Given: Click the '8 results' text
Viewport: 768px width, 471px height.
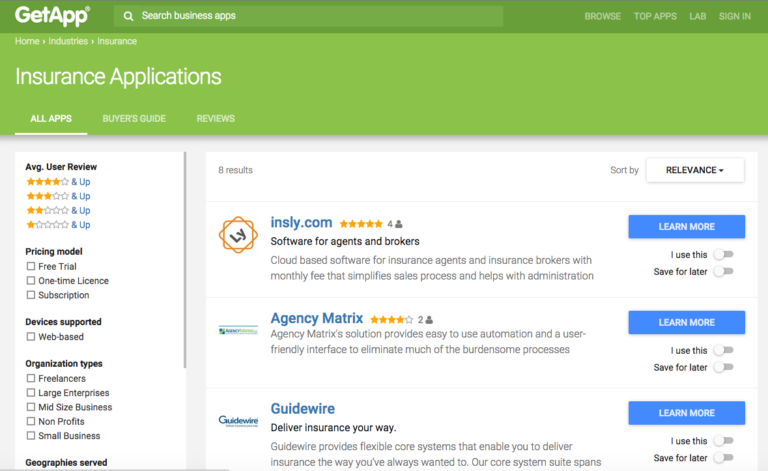Looking at the screenshot, I should (236, 170).
